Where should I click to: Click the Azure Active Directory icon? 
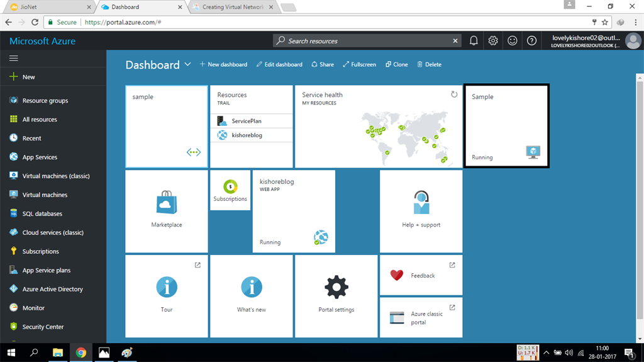[x=14, y=289]
